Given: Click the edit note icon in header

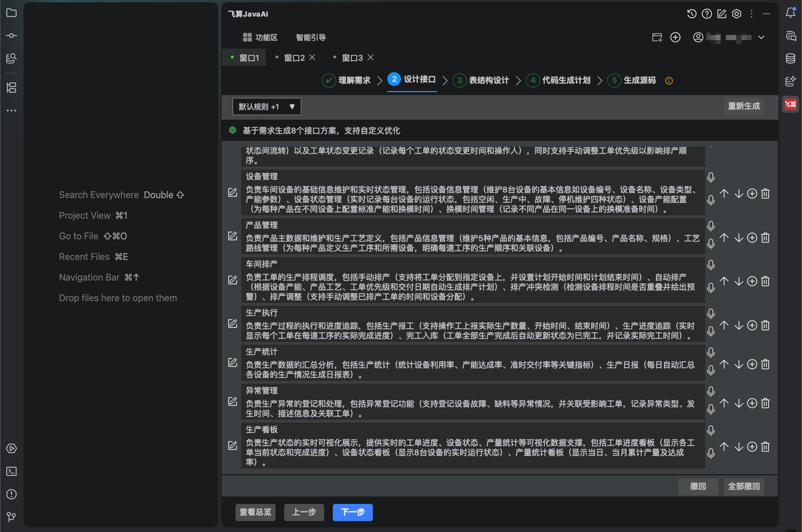Looking at the screenshot, I should coord(722,14).
